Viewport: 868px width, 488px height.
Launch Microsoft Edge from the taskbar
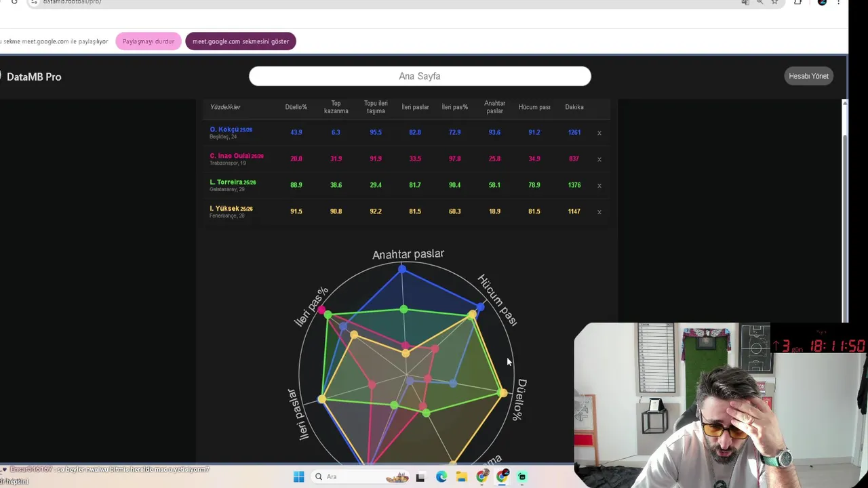[x=441, y=477]
